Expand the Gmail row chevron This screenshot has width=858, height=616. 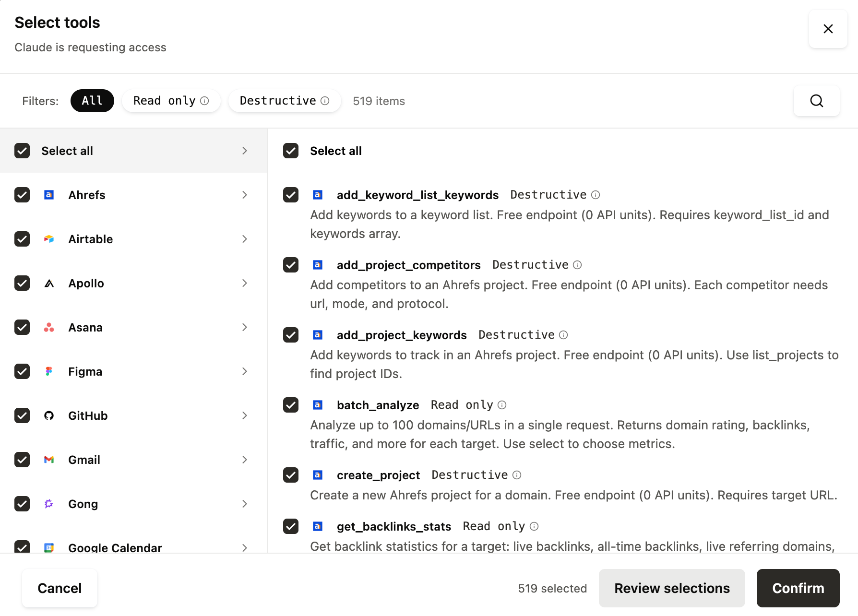click(245, 460)
